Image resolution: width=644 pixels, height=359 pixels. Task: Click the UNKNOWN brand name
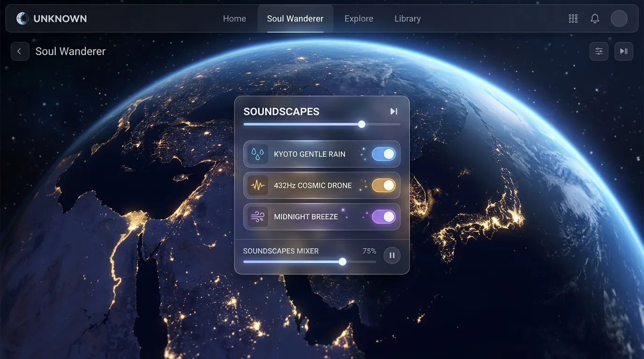click(x=60, y=19)
